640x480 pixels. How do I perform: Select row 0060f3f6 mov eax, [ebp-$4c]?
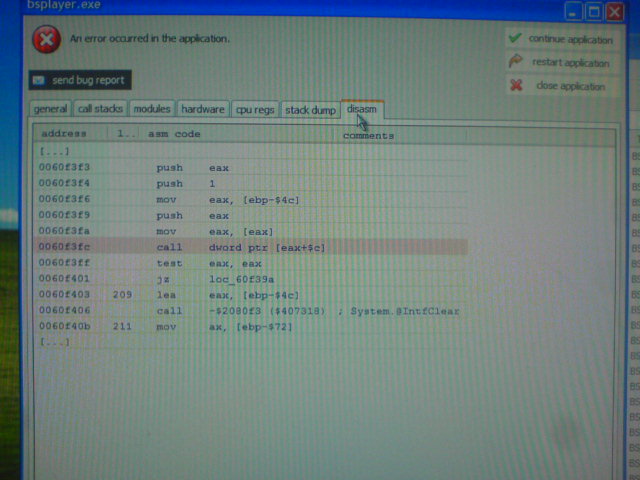pyautogui.click(x=251, y=200)
